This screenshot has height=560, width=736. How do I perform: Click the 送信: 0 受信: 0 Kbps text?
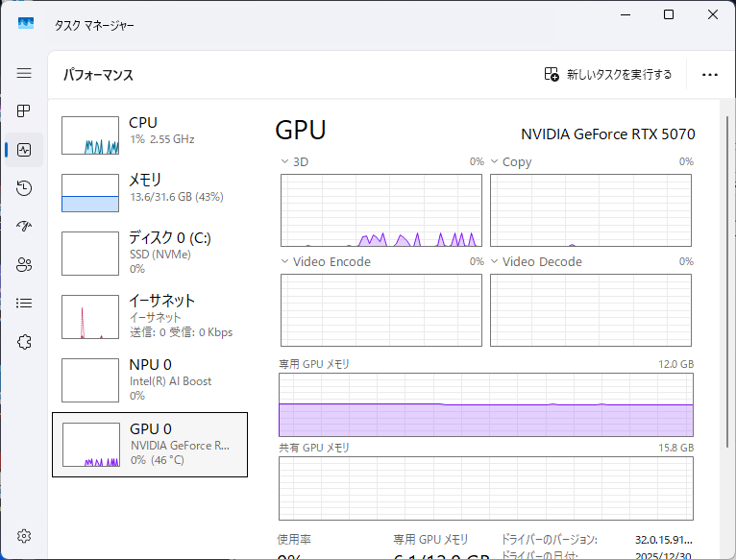click(182, 332)
